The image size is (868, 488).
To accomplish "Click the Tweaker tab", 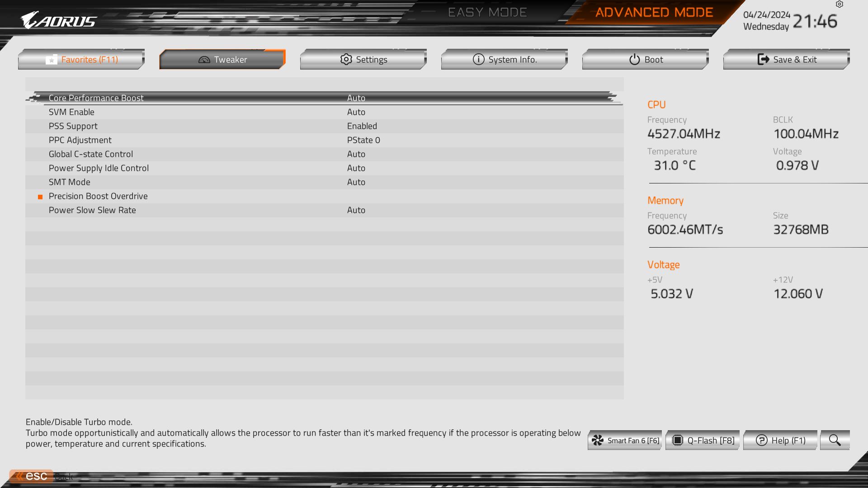I will [x=222, y=59].
